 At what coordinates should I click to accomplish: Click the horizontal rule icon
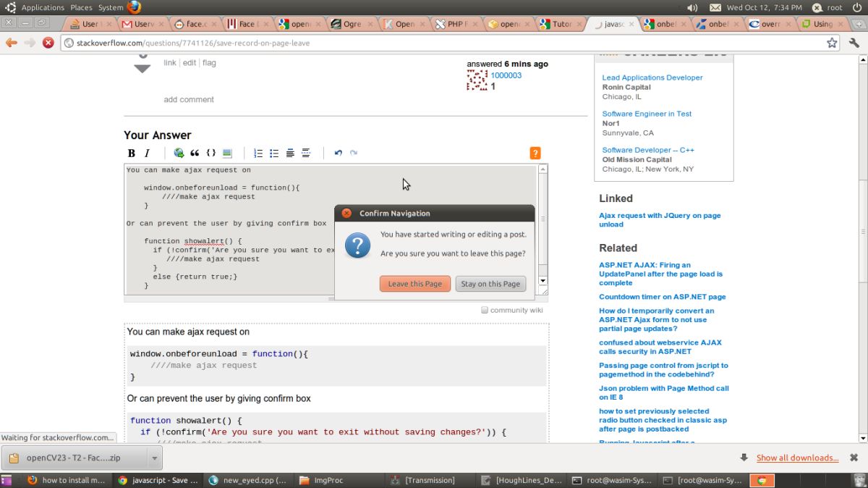coord(306,153)
